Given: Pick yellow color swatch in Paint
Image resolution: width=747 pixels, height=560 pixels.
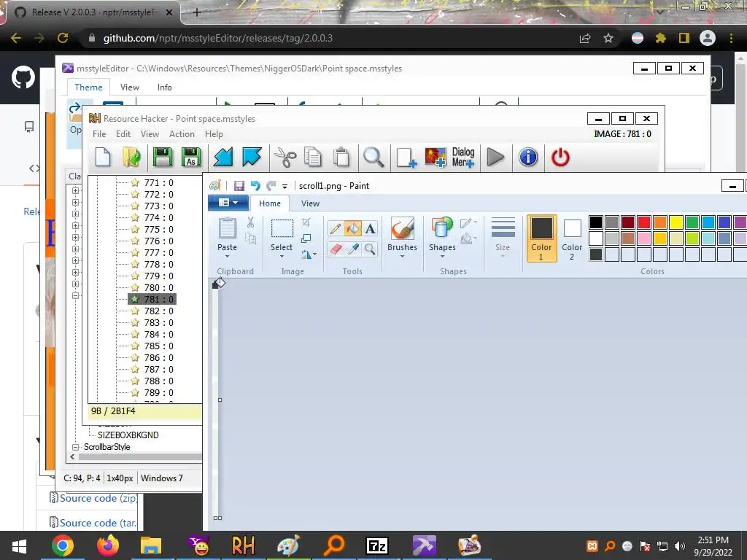Looking at the screenshot, I should 676,222.
